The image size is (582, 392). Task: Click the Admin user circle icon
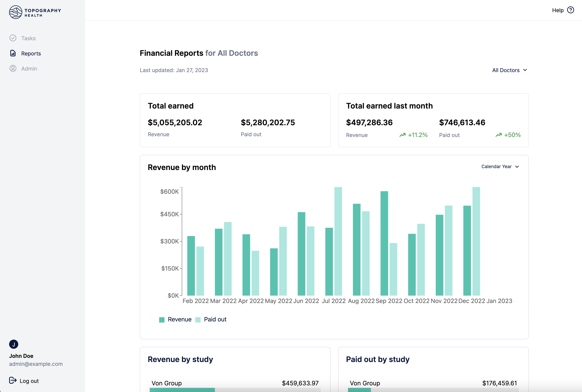point(13,68)
